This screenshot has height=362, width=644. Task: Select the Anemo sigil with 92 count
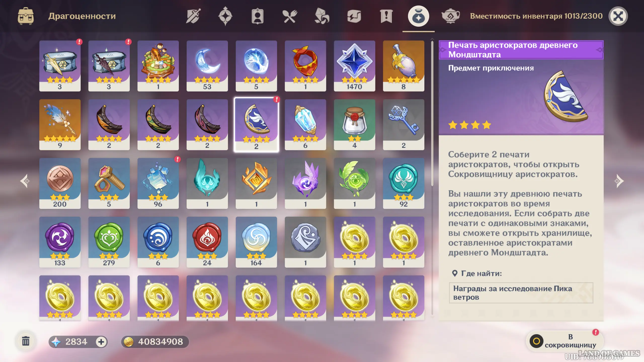(403, 183)
